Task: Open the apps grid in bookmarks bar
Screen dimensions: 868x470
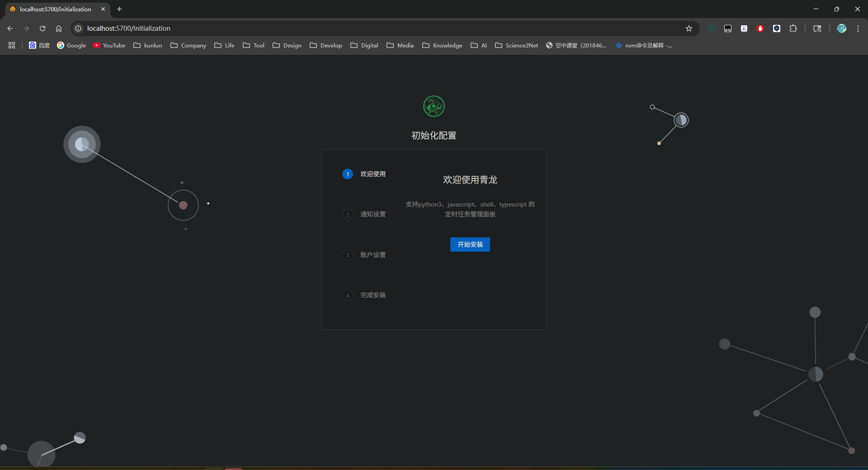Action: click(x=12, y=45)
